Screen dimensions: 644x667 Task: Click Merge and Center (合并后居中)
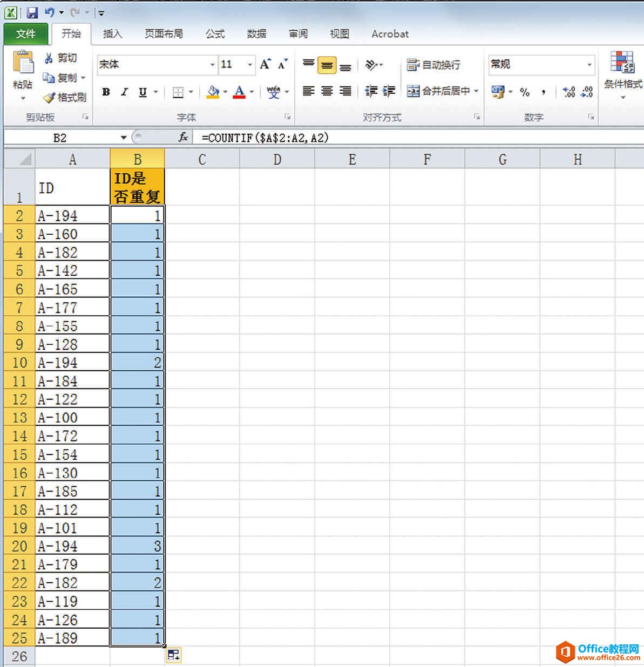(x=438, y=91)
